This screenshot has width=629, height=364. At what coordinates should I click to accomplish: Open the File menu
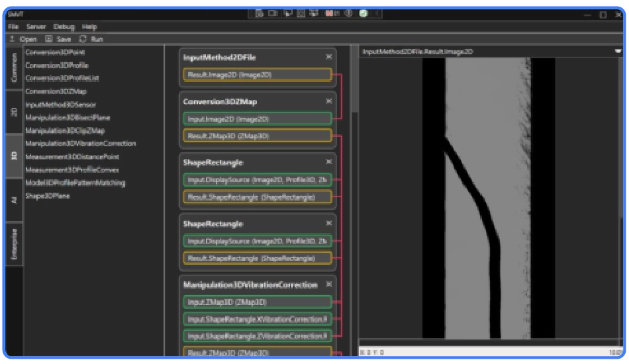tap(13, 26)
